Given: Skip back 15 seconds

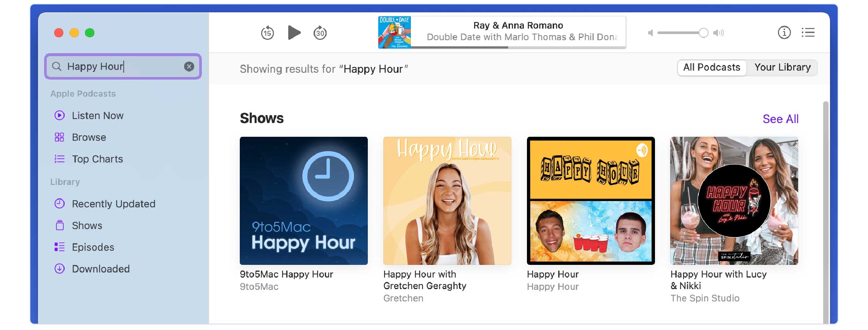Looking at the screenshot, I should [267, 33].
